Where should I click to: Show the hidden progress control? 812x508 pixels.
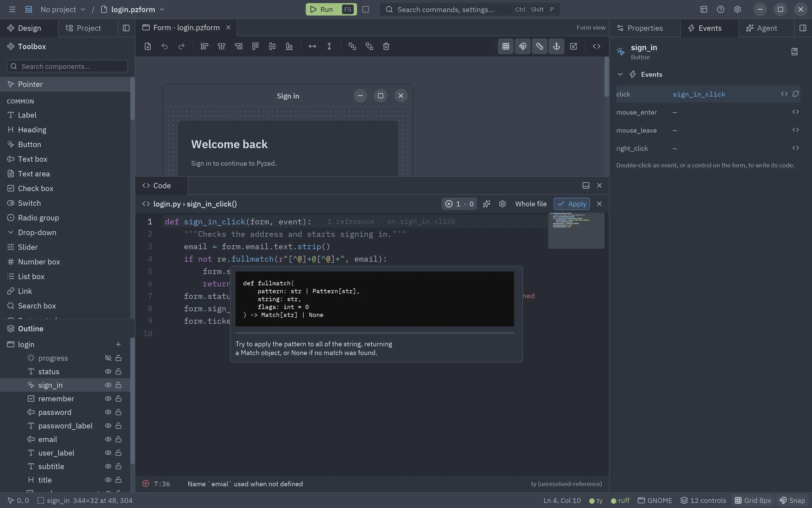point(108,358)
